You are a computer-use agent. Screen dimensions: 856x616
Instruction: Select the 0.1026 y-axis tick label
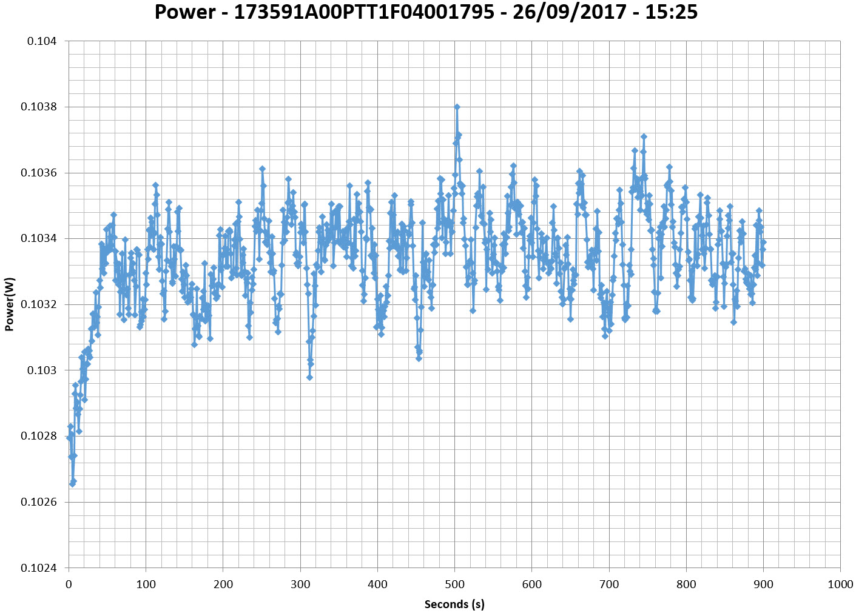coord(39,502)
